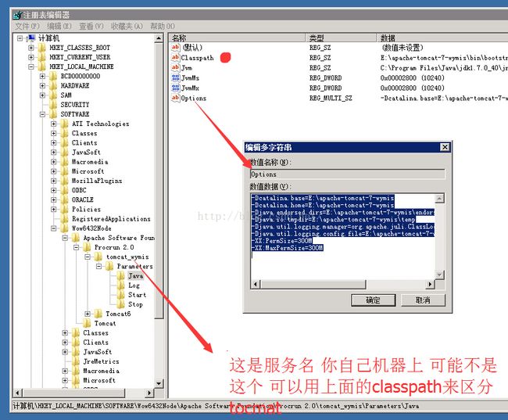The width and height of the screenshot is (508, 420).
Task: Open the 文件(F) menu
Action: [x=27, y=26]
